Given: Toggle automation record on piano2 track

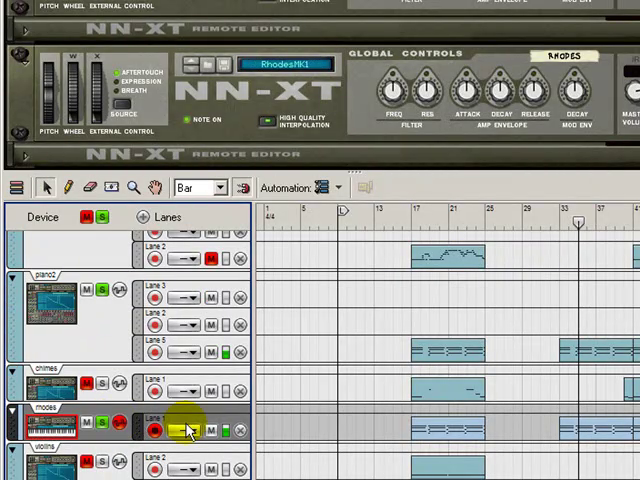Looking at the screenshot, I should pyautogui.click(x=120, y=290).
